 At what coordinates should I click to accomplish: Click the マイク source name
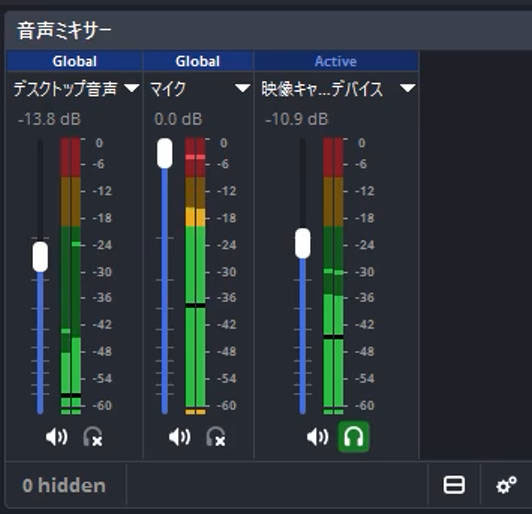pyautogui.click(x=168, y=89)
